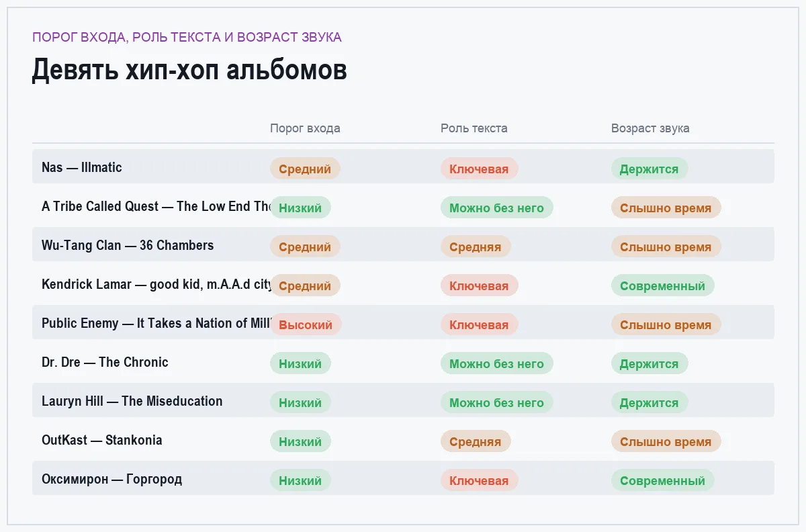Select the Wu-Tang Clan — 36 Chambers row
The image size is (806, 532).
[x=403, y=245]
